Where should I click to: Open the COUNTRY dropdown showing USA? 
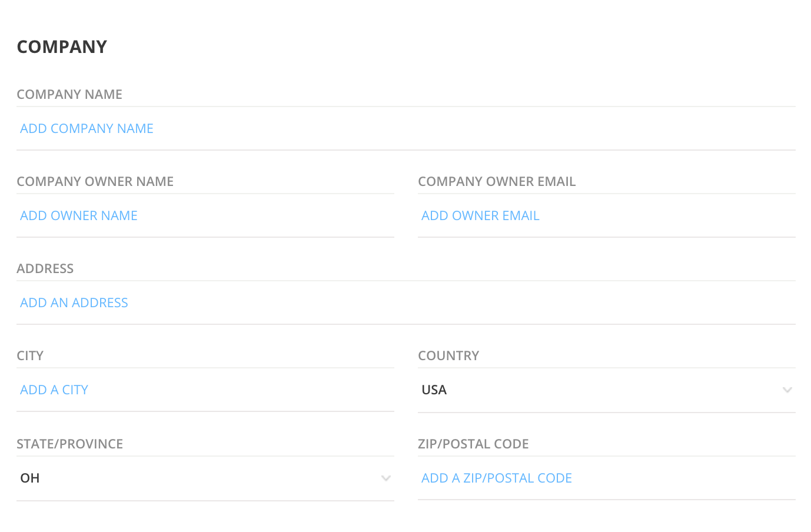coord(606,390)
